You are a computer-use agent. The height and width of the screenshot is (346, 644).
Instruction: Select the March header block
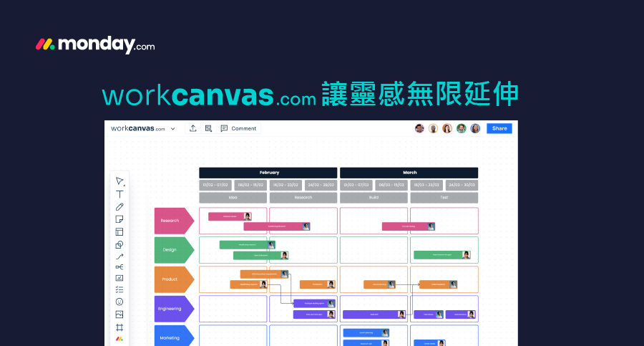(x=409, y=173)
